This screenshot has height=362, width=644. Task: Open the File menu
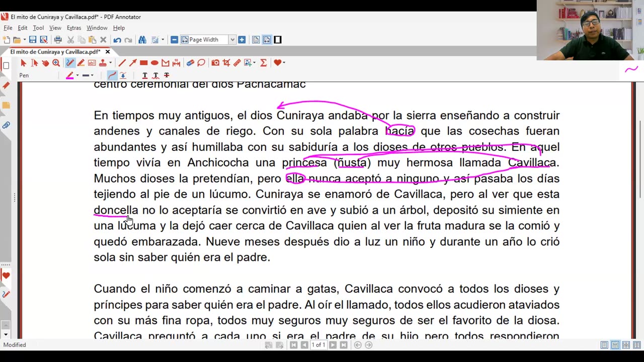point(8,28)
